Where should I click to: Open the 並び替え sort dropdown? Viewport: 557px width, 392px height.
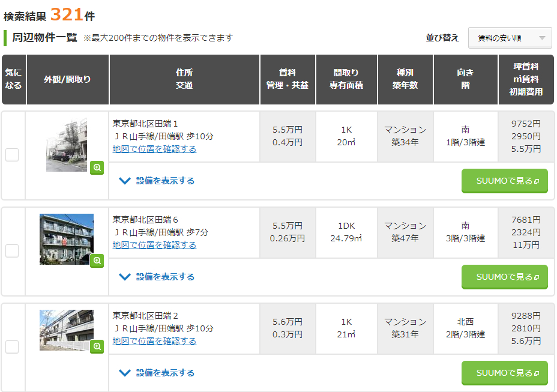pos(510,38)
